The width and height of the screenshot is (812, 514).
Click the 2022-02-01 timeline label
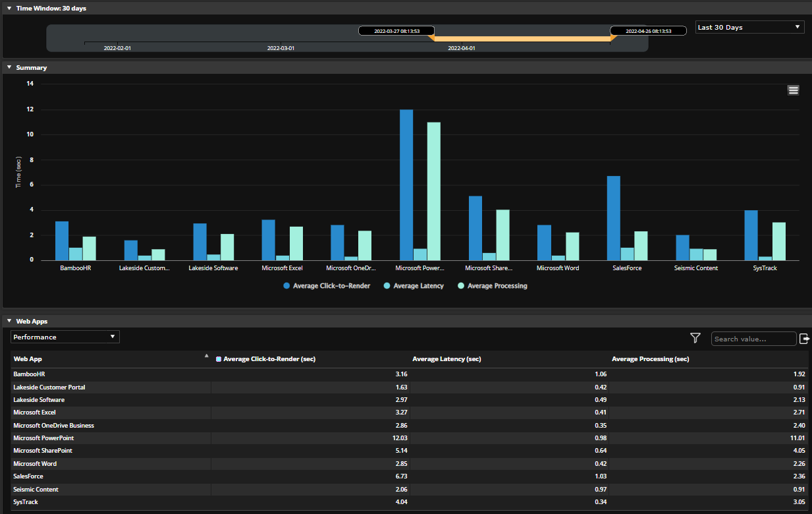(x=117, y=48)
